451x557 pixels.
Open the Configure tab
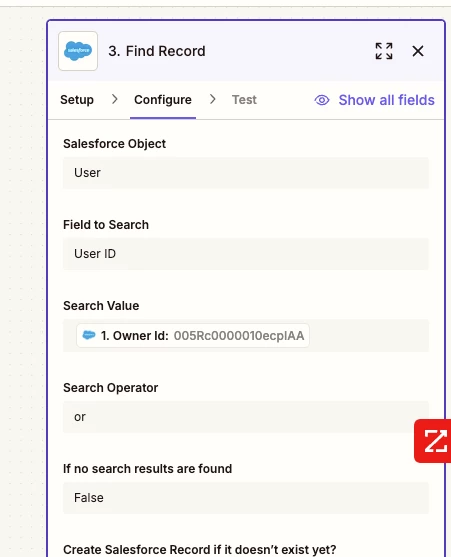tap(163, 100)
